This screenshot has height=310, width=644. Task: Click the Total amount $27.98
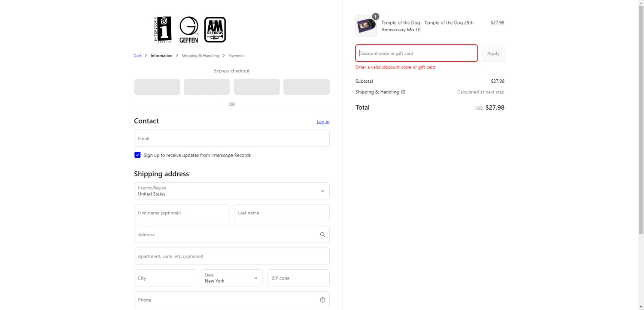(x=495, y=108)
